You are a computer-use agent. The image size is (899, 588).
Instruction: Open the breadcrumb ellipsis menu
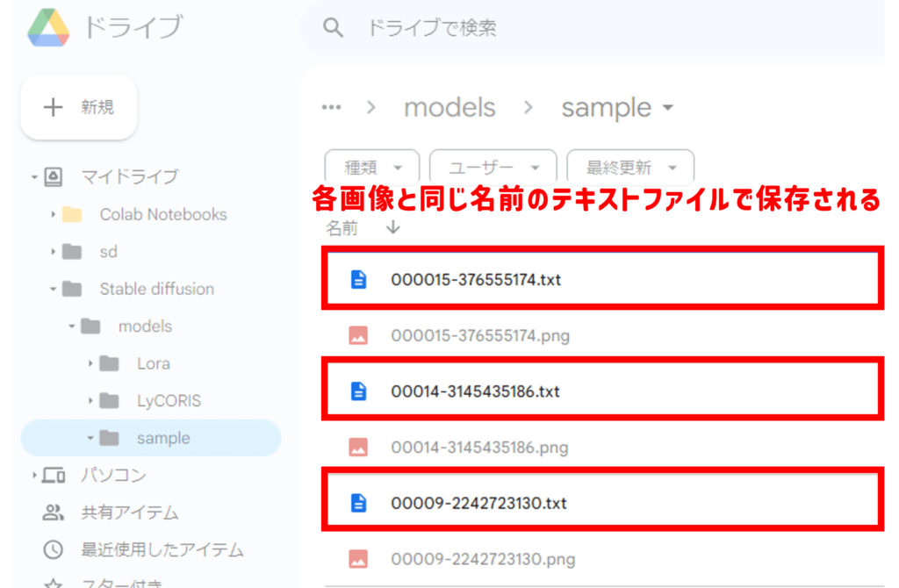tap(331, 108)
